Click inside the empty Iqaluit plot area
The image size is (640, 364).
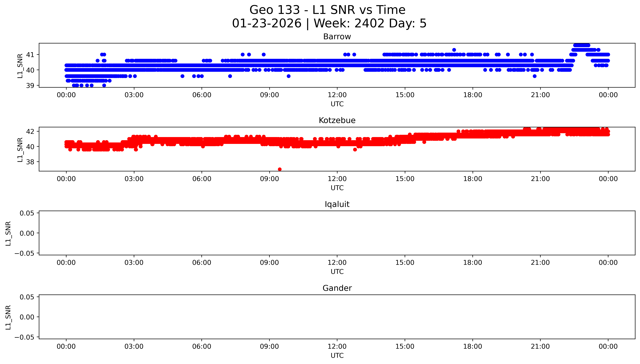click(x=337, y=233)
